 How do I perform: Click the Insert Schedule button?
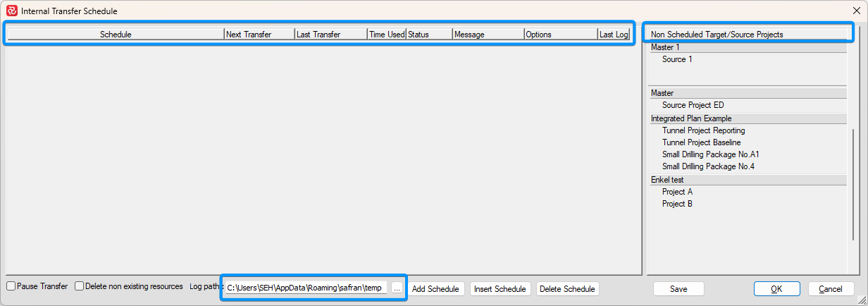500,289
